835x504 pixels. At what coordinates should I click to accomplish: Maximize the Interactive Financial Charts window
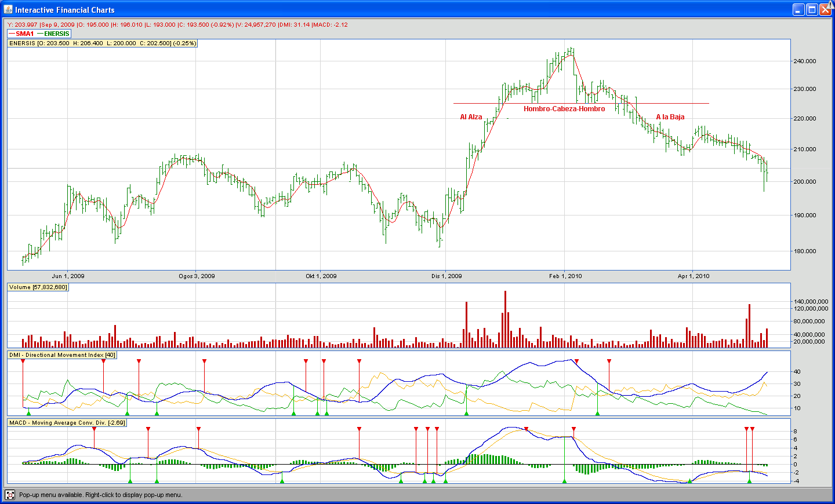tap(812, 9)
